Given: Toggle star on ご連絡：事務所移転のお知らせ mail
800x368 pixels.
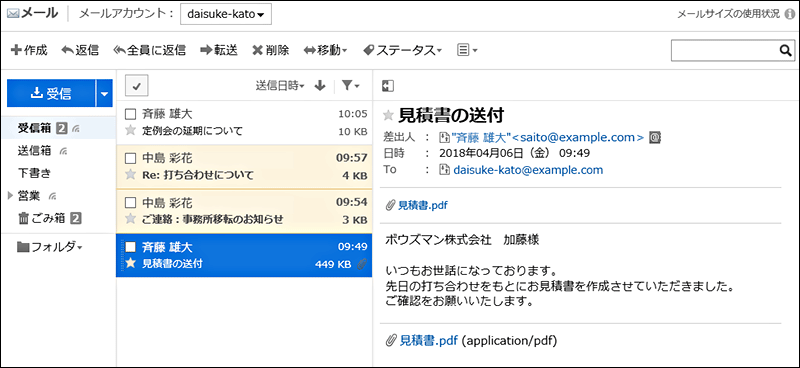Looking at the screenshot, I should (131, 219).
